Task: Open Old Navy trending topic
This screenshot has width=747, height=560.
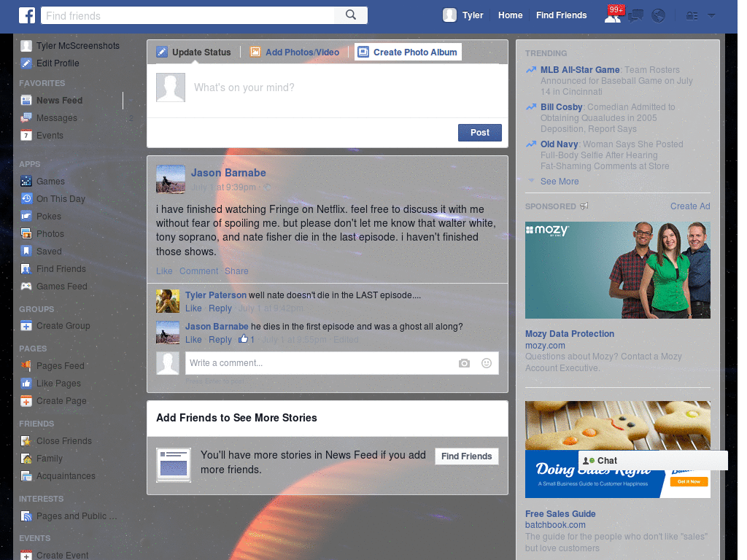Action: pos(559,144)
